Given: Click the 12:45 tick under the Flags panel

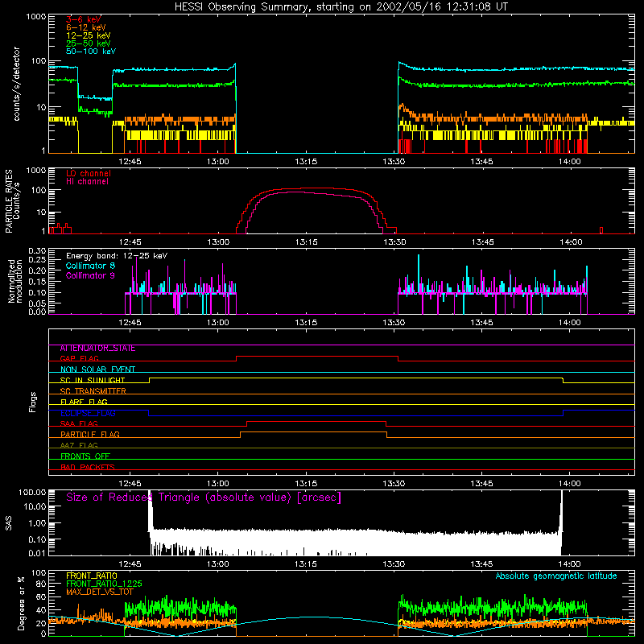Looking at the screenshot, I should (x=130, y=484).
